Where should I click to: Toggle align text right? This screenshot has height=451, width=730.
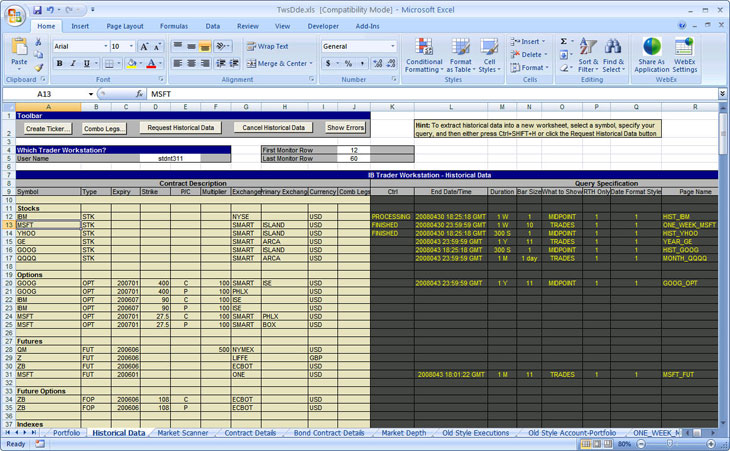pyautogui.click(x=204, y=63)
